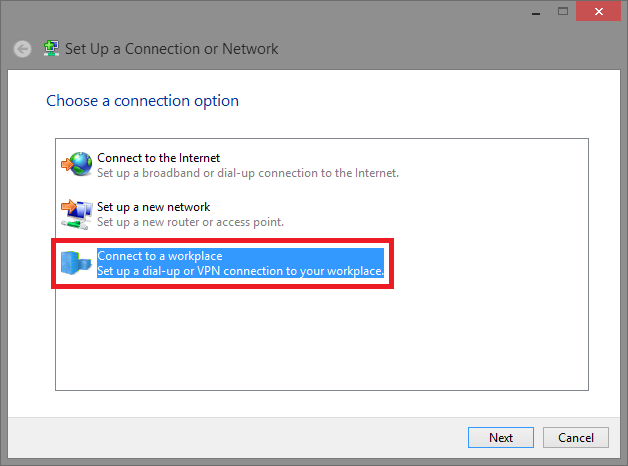Click the Set up a new network icon
The image size is (628, 466).
click(76, 213)
